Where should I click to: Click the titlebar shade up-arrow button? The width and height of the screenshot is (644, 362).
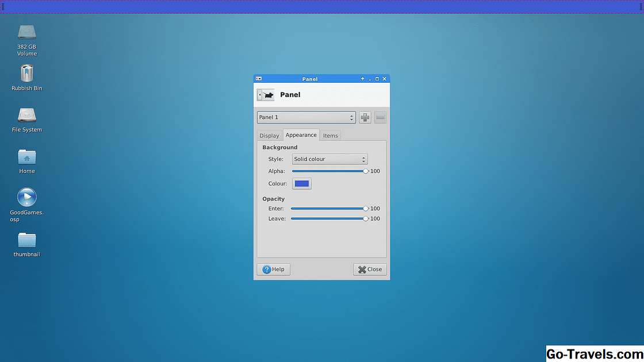pos(363,79)
